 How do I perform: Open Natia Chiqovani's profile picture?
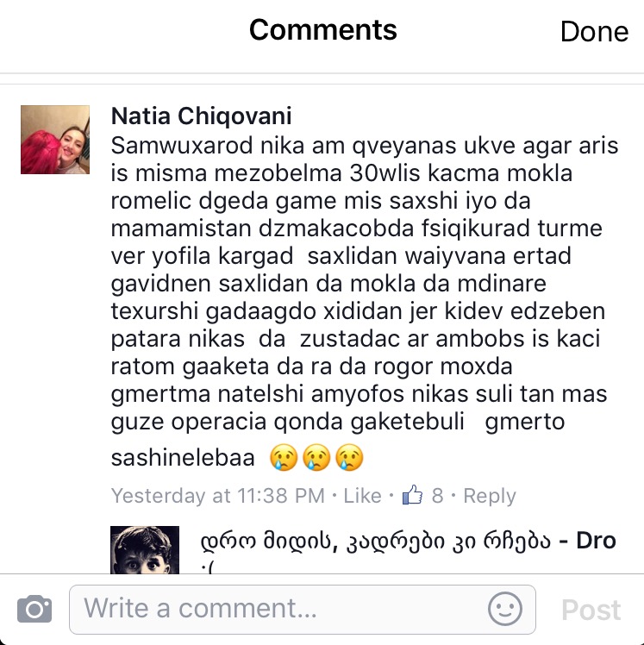55,140
